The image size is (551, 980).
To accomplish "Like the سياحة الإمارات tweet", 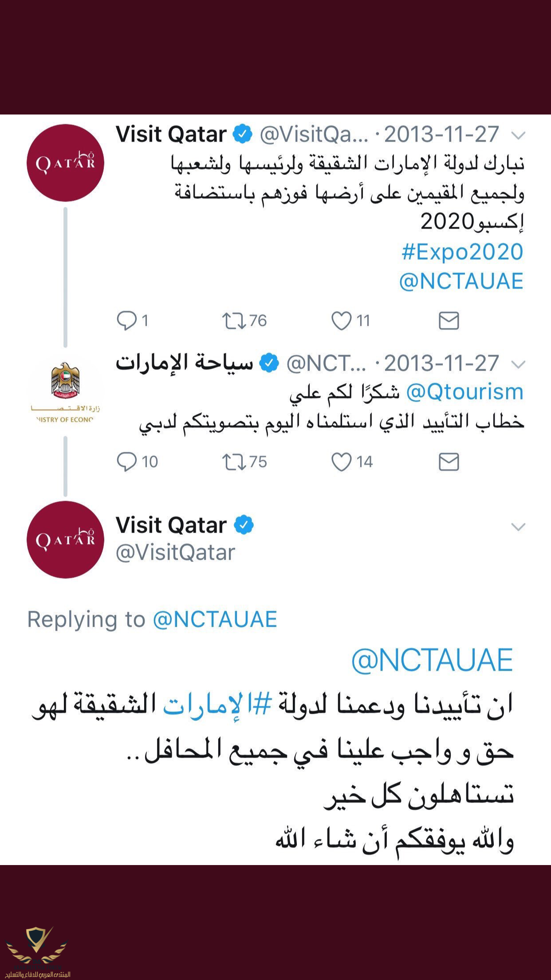I will [342, 462].
